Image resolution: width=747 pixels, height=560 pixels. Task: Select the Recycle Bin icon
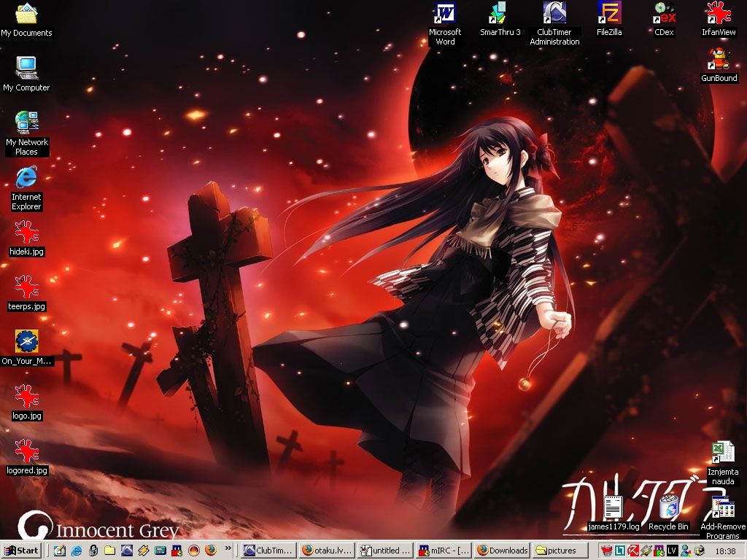click(x=668, y=514)
